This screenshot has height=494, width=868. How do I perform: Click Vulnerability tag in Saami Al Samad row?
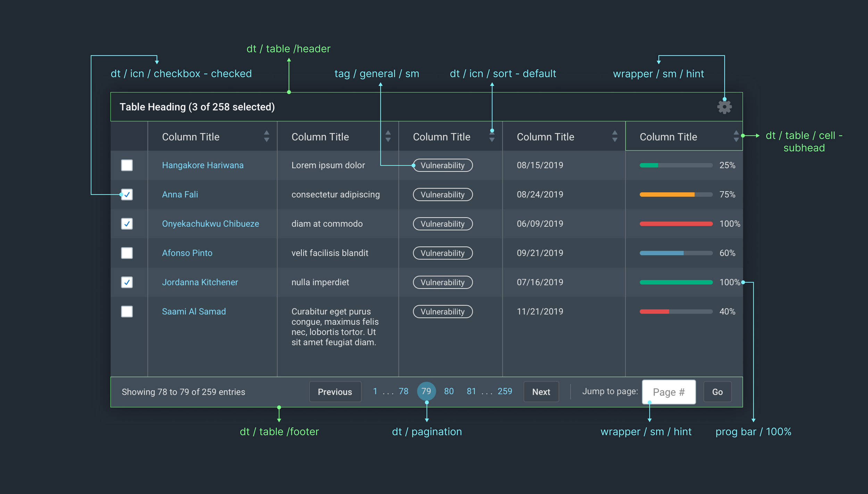click(442, 311)
